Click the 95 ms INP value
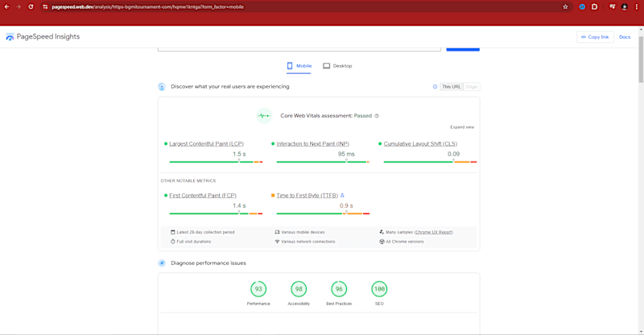 click(346, 154)
